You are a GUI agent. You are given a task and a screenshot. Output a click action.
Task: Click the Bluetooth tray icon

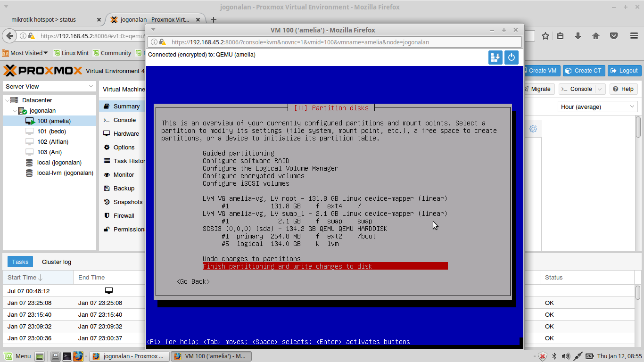click(554, 356)
